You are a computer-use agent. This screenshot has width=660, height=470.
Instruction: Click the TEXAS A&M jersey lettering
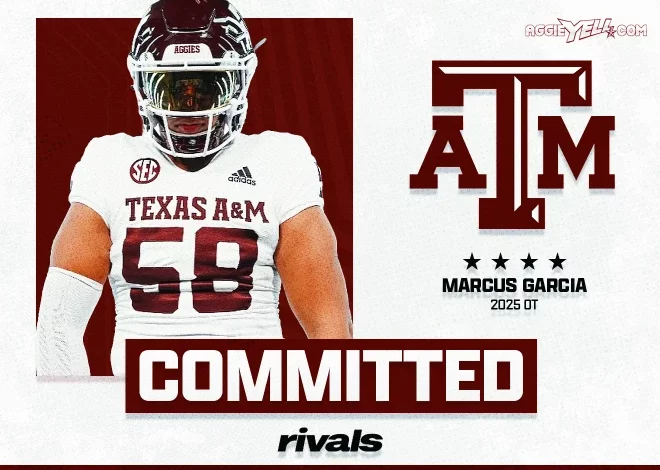pos(197,210)
